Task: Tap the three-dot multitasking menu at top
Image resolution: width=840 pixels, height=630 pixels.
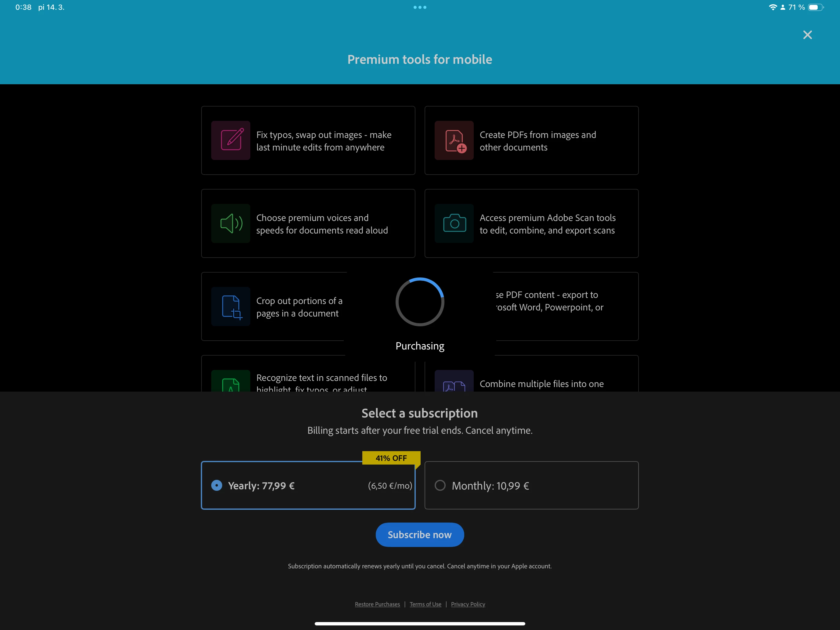Action: coord(420,7)
